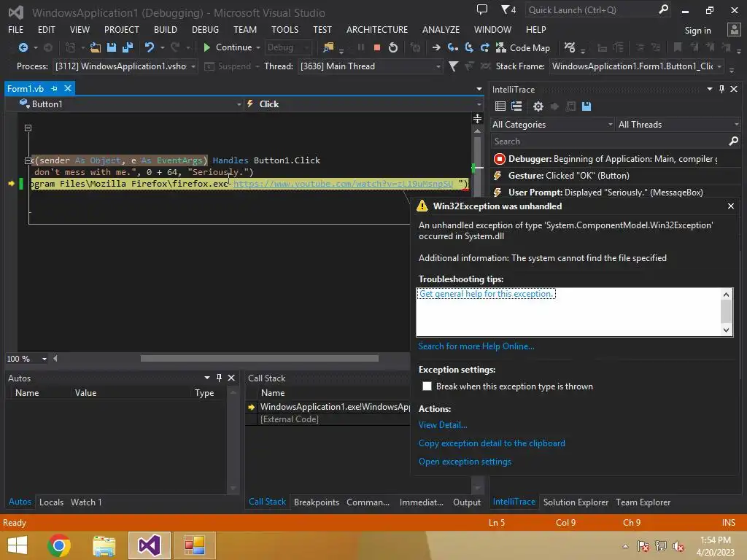
Task: Open the notifications flag icon
Action: pos(508,9)
